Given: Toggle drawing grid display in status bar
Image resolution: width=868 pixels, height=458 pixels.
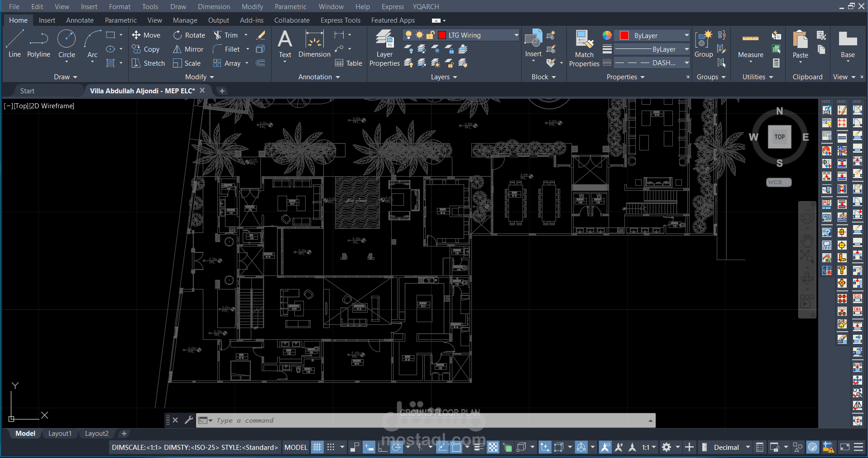Looking at the screenshot, I should [317, 447].
